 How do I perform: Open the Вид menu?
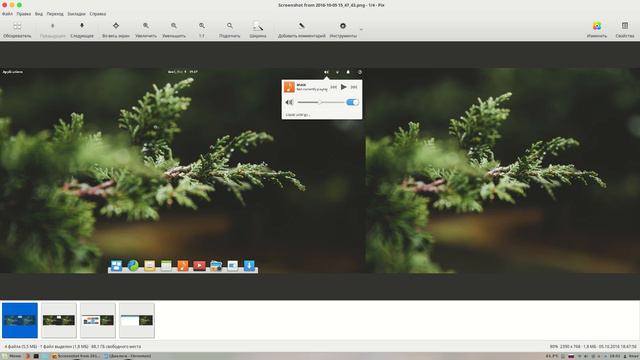tap(39, 14)
